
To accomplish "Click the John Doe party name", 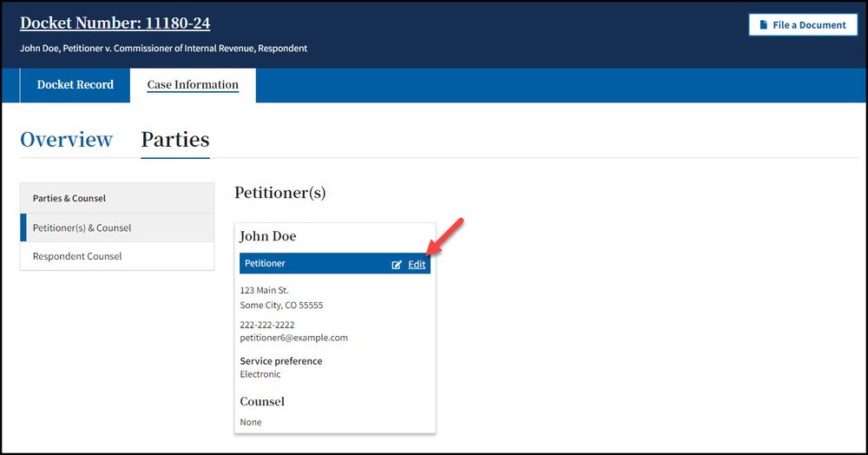I will [268, 236].
